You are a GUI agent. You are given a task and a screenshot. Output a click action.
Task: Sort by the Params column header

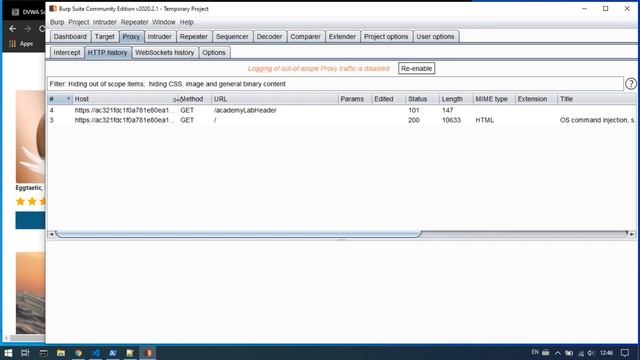[x=355, y=99]
